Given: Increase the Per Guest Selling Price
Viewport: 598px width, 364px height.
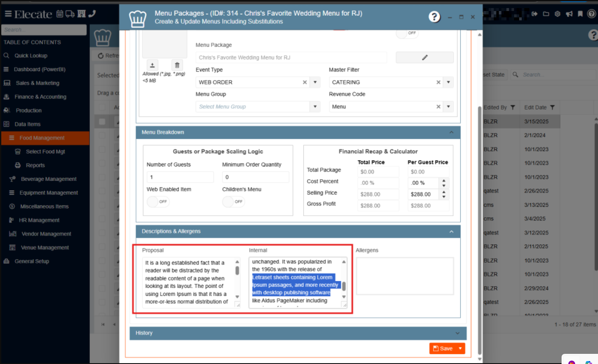Looking at the screenshot, I should coord(444,192).
